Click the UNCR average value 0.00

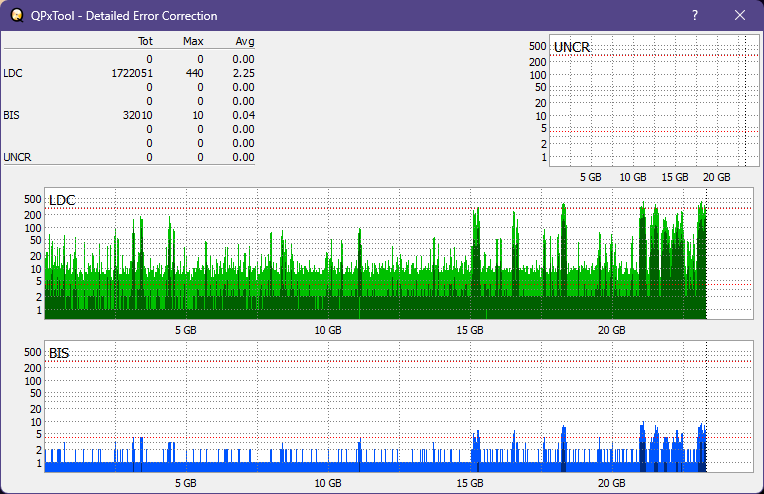pyautogui.click(x=244, y=157)
